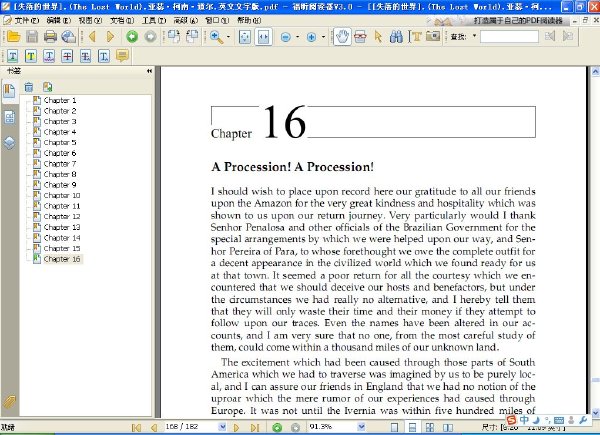Open the Window (窗口) menu
This screenshot has width=600, height=435.
[217, 20]
